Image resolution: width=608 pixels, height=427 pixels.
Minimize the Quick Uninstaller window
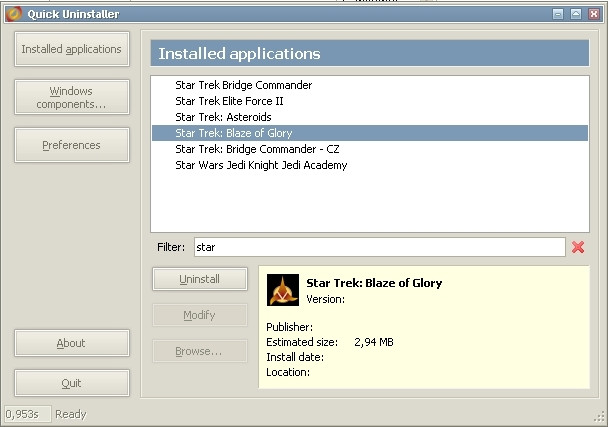(x=558, y=14)
